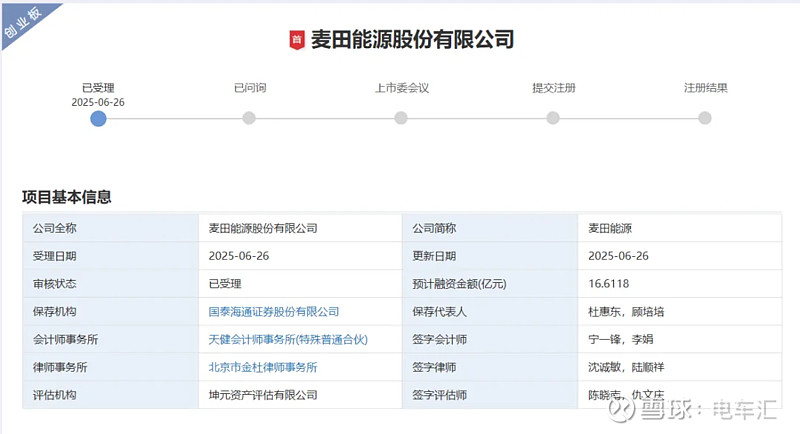Image resolution: width=800 pixels, height=434 pixels.
Task: Click the 注册结果 step label text
Action: click(706, 88)
